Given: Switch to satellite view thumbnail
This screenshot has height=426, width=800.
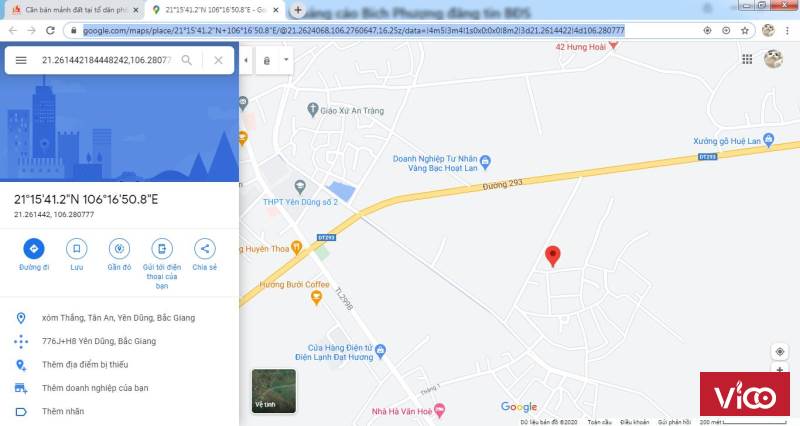Looking at the screenshot, I should [274, 391].
